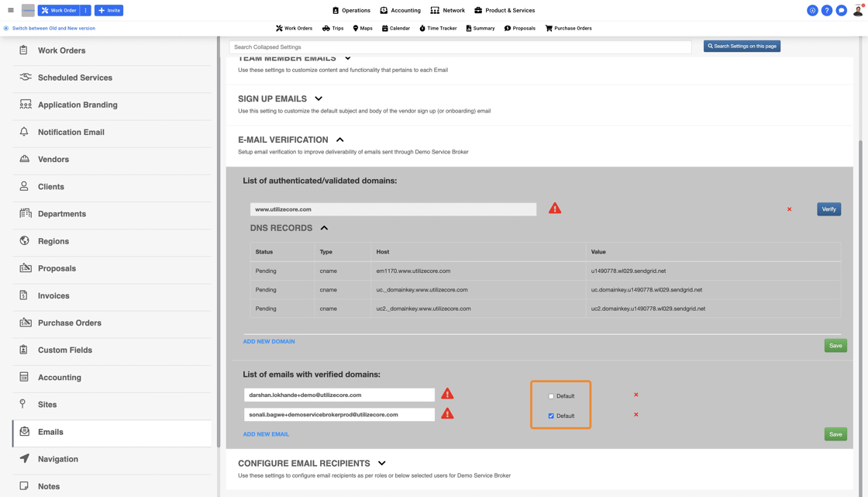The height and width of the screenshot is (497, 868).
Task: Click the Verify button
Action: 828,209
